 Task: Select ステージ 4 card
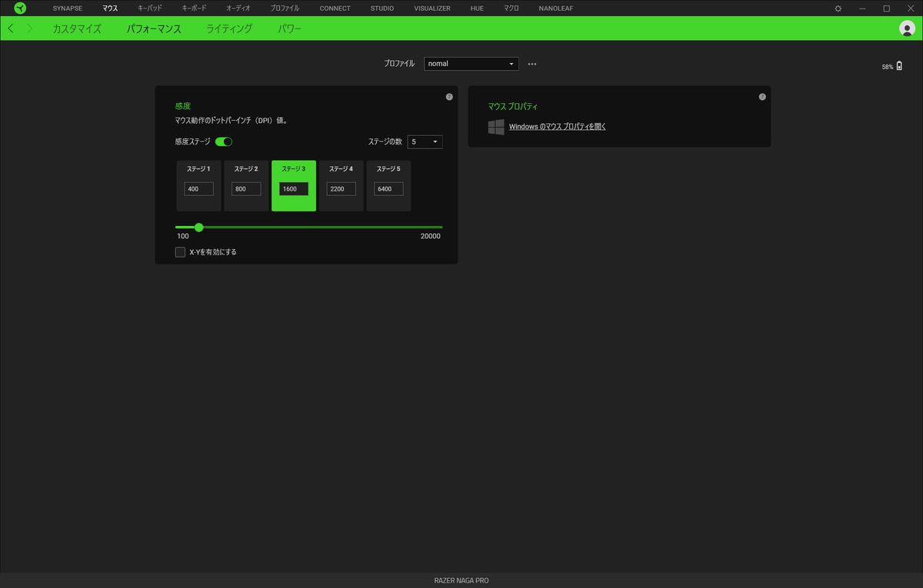click(341, 185)
